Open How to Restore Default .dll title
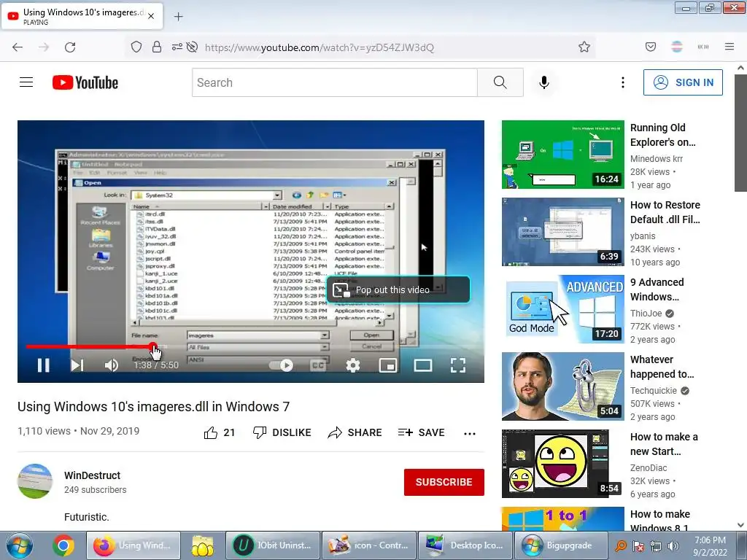This screenshot has height=560, width=747. coord(665,212)
